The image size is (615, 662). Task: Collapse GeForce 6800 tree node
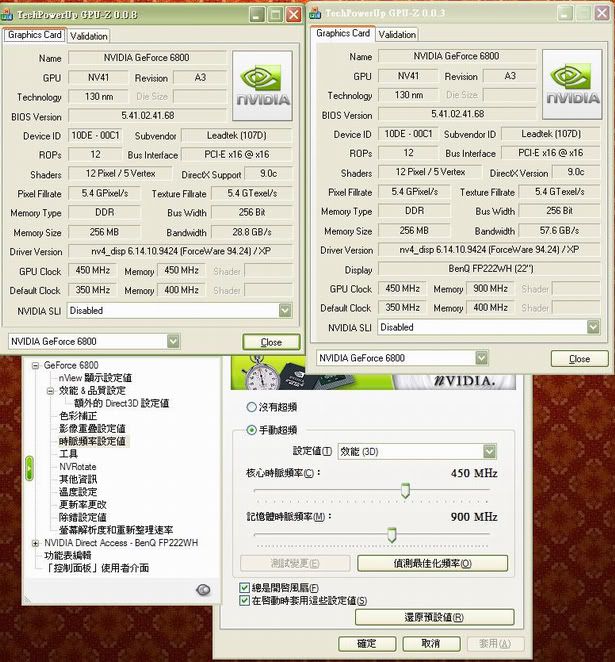pyautogui.click(x=35, y=366)
